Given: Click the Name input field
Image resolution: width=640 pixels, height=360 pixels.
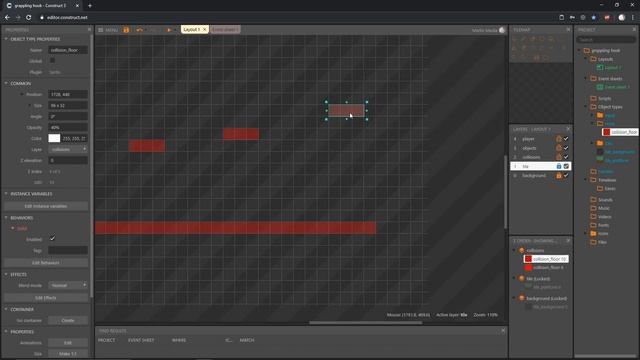Looking at the screenshot, I should tap(68, 50).
